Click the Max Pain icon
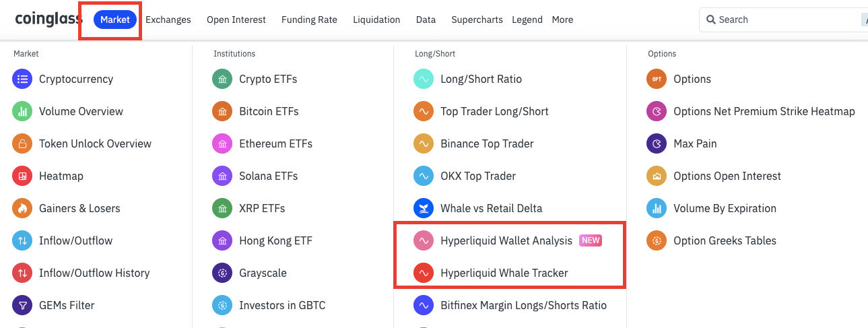Viewport: 868px width, 328px height. coord(657,143)
